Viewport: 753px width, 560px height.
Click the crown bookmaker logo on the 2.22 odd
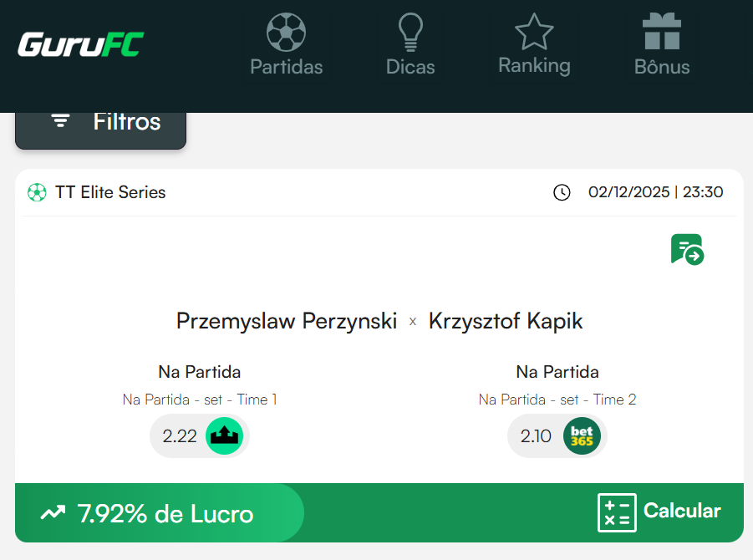pos(223,435)
